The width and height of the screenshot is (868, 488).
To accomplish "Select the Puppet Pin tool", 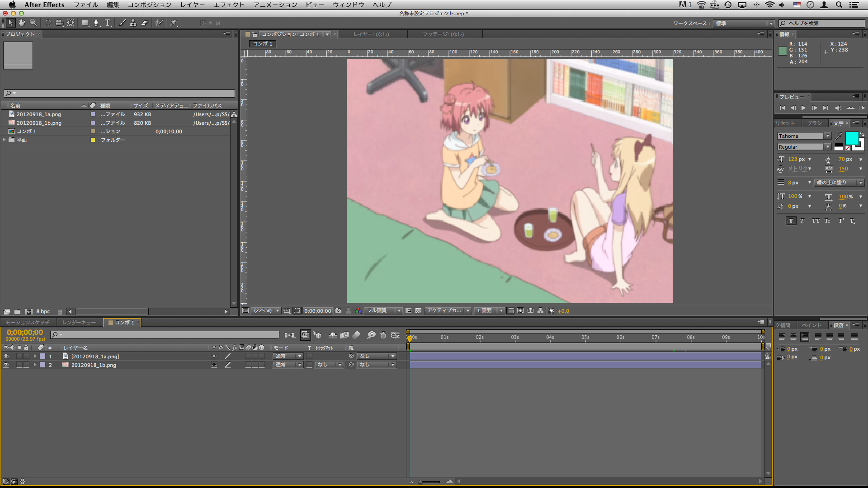I will tap(174, 23).
